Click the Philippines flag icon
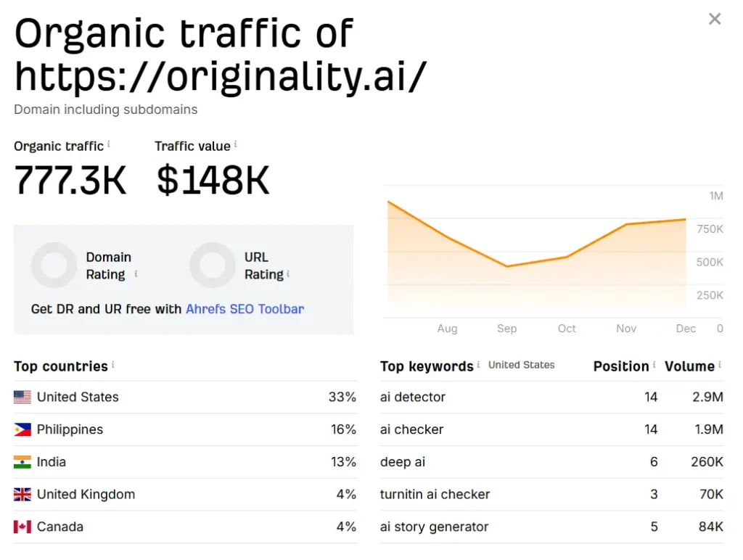Screen dimensions: 743x560 click(22, 430)
